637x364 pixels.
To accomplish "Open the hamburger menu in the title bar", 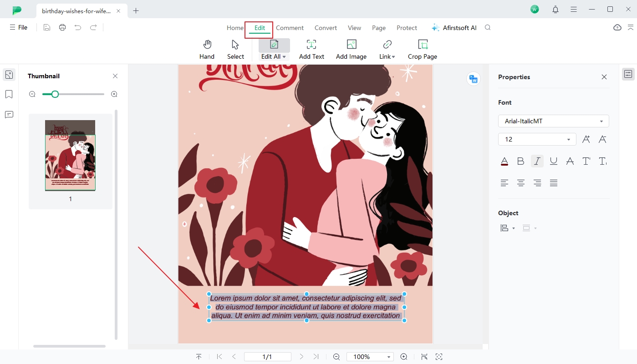I will [574, 9].
